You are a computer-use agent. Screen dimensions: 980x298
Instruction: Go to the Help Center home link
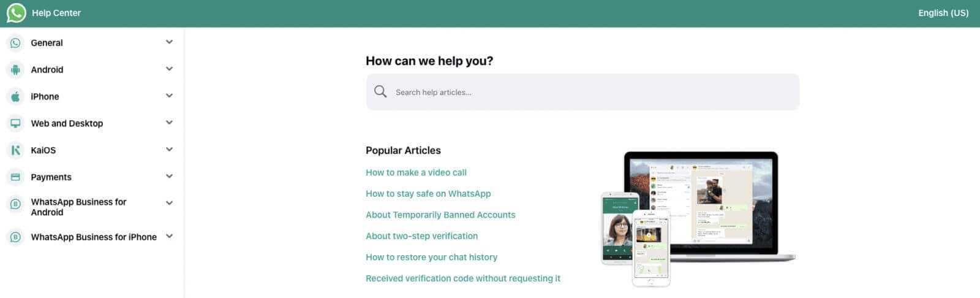pyautogui.click(x=56, y=13)
